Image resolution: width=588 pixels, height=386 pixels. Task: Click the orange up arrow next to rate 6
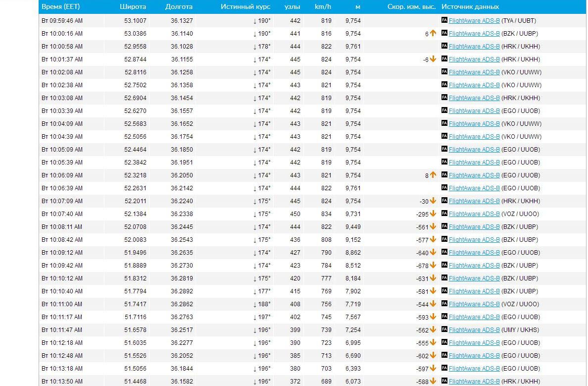[x=433, y=34]
